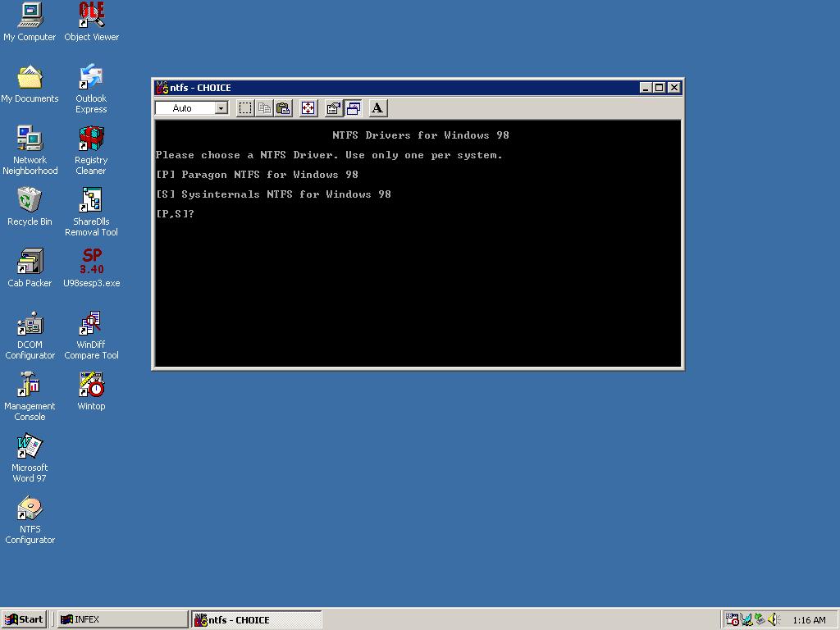Open the Font settings 'A' icon
The width and height of the screenshot is (840, 630).
pos(377,108)
